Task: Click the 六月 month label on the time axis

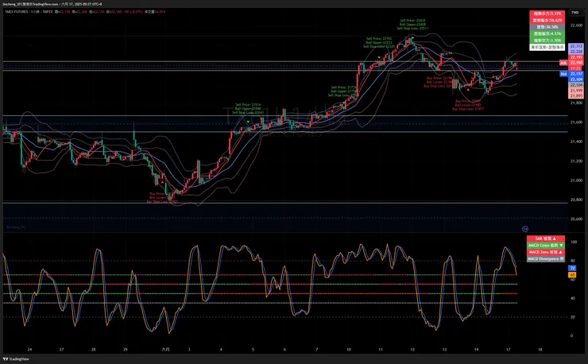Action: click(x=165, y=350)
